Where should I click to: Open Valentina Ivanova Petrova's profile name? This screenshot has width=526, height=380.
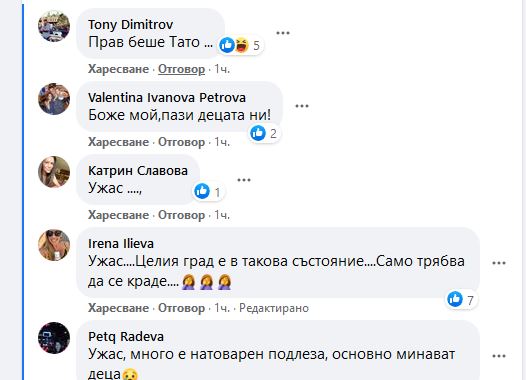pos(167,98)
